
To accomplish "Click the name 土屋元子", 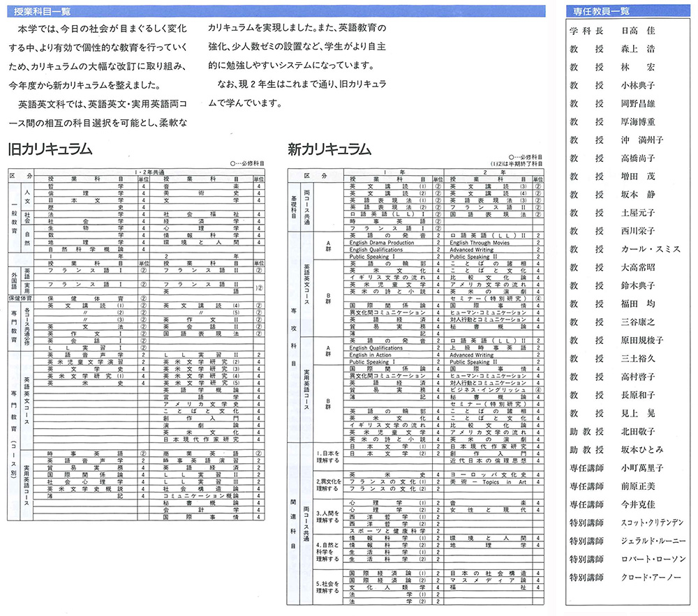I will click(638, 213).
